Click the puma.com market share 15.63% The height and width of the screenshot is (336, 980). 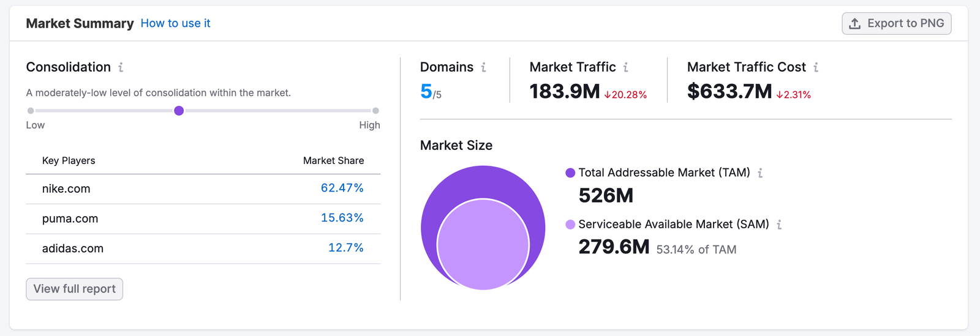tap(342, 218)
